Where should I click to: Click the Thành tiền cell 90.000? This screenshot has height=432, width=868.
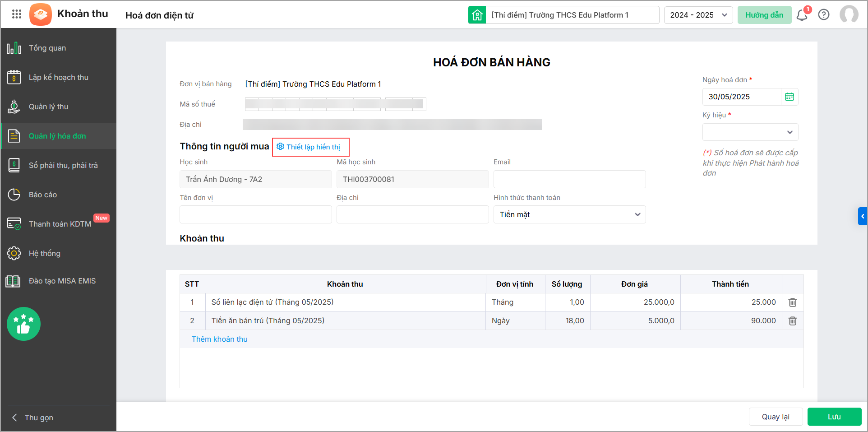[731, 321]
